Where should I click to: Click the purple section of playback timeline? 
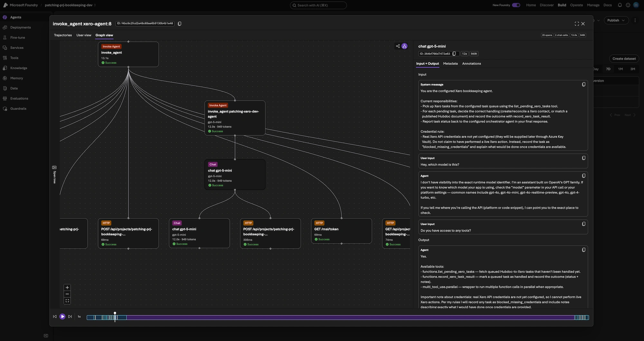pyautogui.click(x=350, y=317)
